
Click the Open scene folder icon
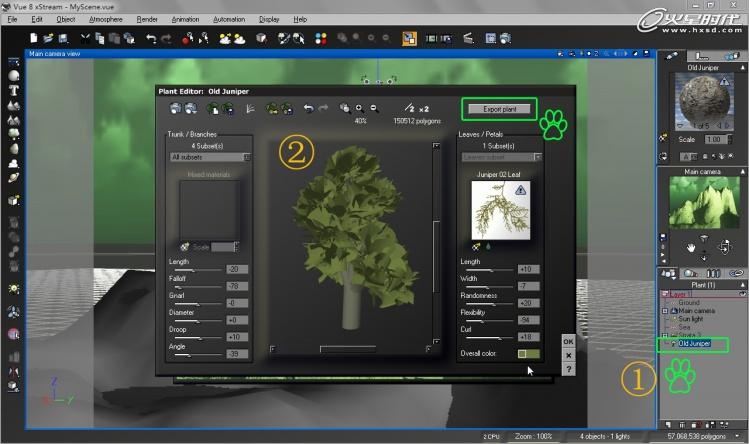point(48,38)
